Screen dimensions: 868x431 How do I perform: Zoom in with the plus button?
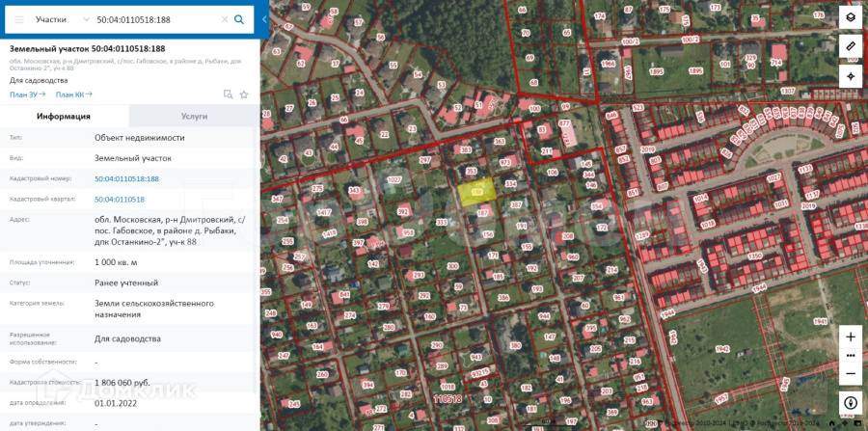851,337
